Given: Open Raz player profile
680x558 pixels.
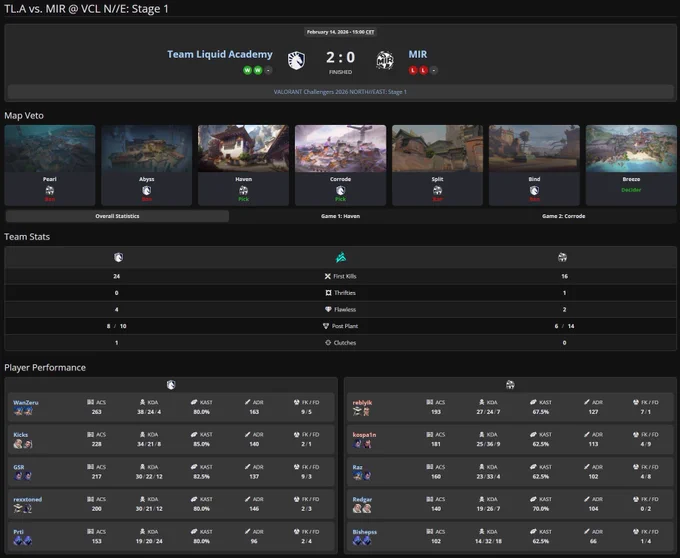Looking at the screenshot, I should click(x=357, y=467).
